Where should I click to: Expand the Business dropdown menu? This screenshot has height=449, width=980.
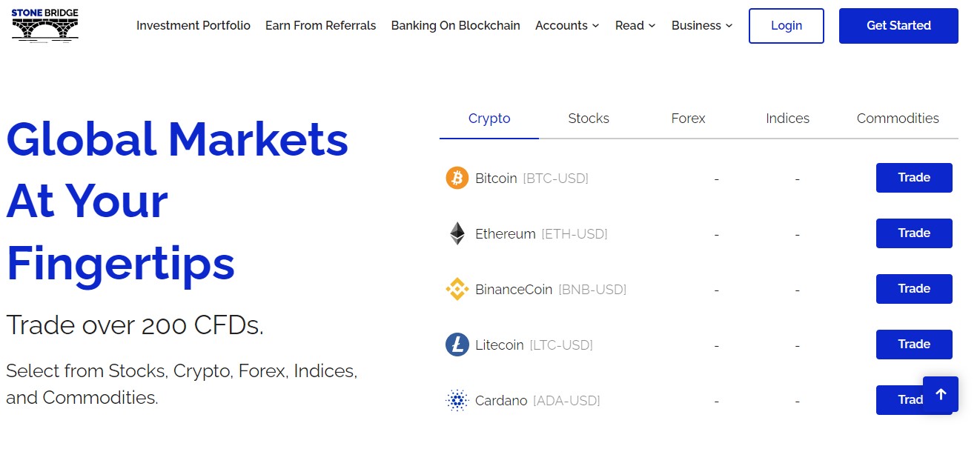pyautogui.click(x=702, y=25)
